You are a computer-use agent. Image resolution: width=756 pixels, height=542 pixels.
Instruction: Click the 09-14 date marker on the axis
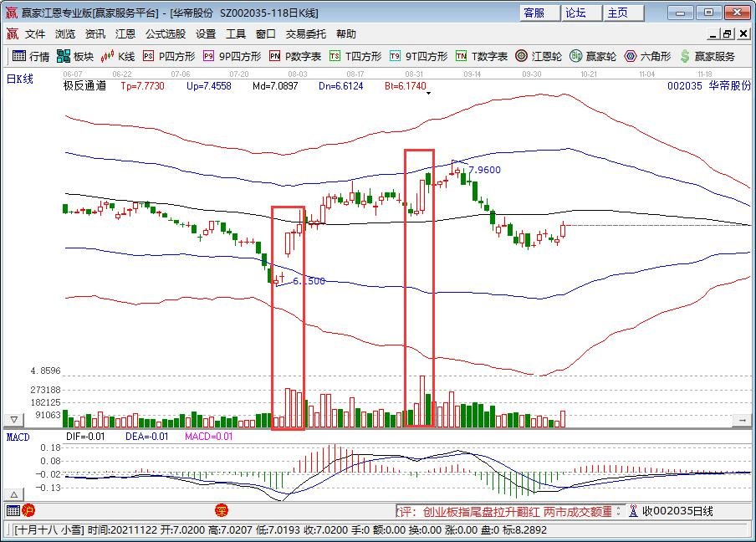pyautogui.click(x=472, y=74)
